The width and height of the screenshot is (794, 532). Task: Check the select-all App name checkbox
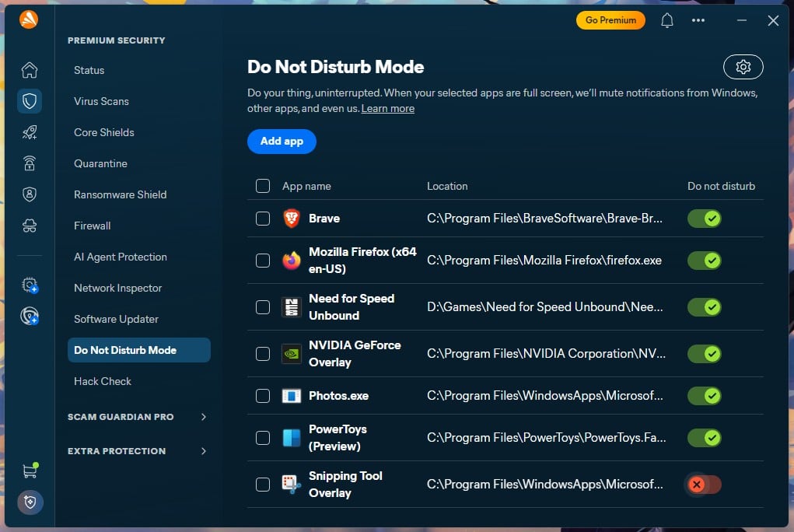point(263,186)
